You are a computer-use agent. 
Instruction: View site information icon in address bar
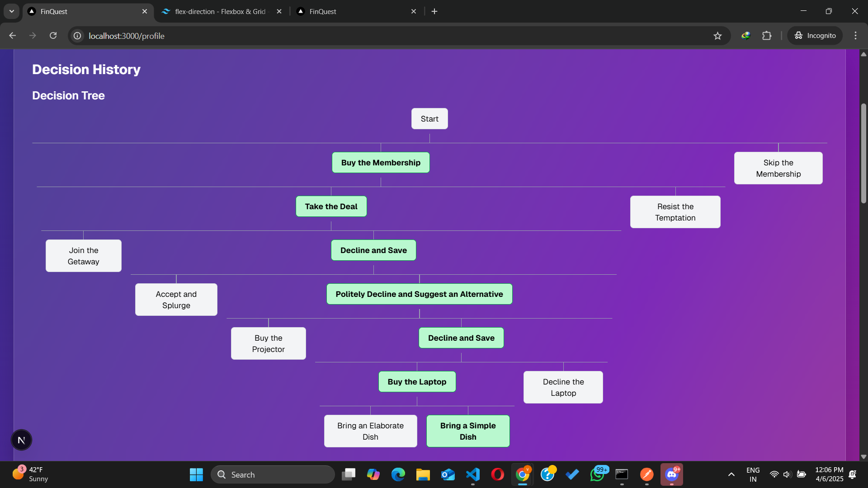78,36
